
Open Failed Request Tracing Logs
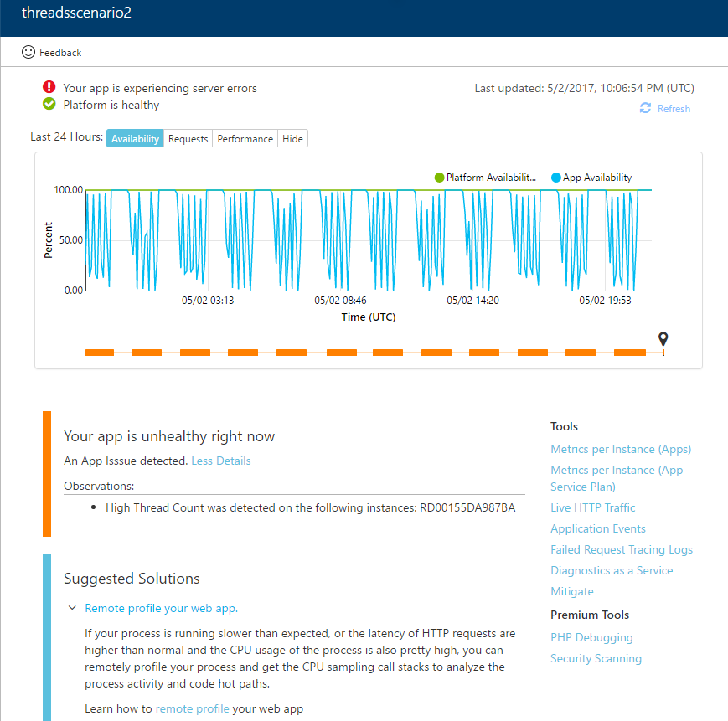tap(621, 549)
